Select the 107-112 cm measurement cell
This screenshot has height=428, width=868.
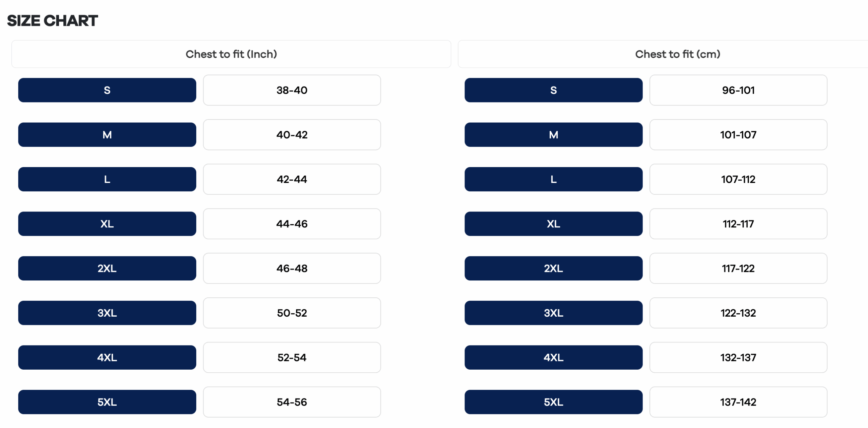tap(738, 179)
